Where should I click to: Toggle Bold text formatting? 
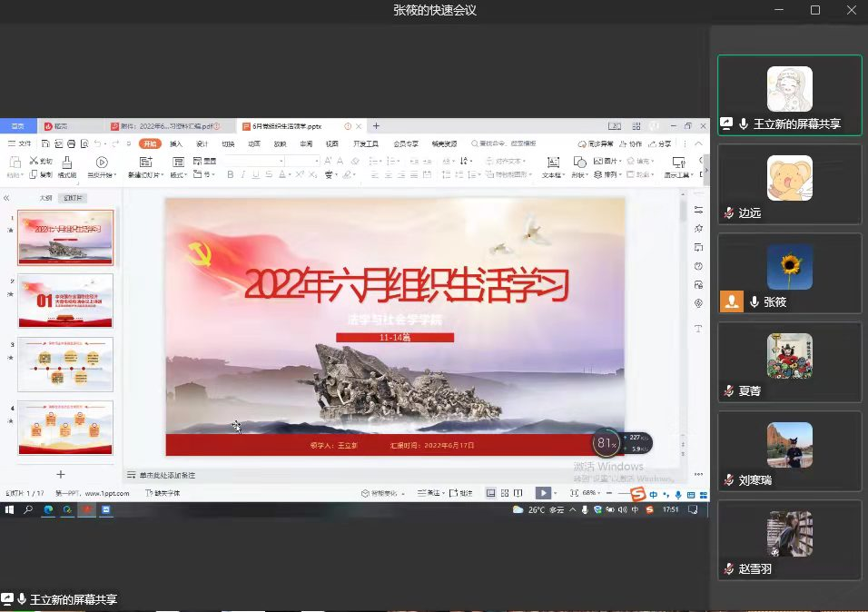click(x=231, y=174)
